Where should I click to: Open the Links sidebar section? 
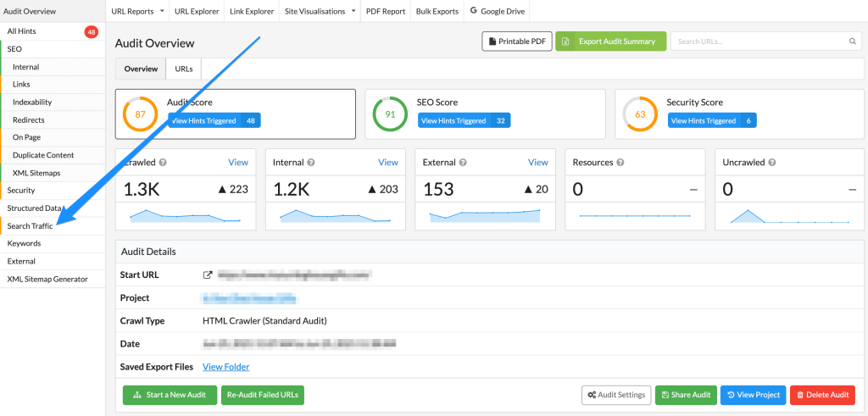(x=52, y=85)
